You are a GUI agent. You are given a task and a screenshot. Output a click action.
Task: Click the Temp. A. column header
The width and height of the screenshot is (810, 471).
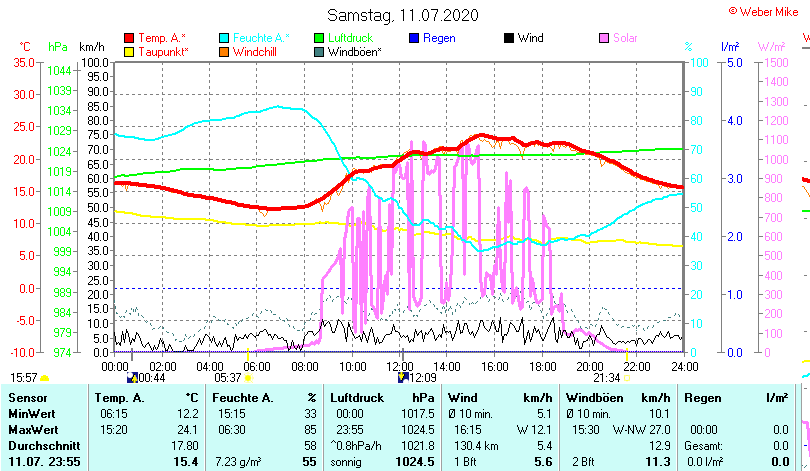click(119, 398)
